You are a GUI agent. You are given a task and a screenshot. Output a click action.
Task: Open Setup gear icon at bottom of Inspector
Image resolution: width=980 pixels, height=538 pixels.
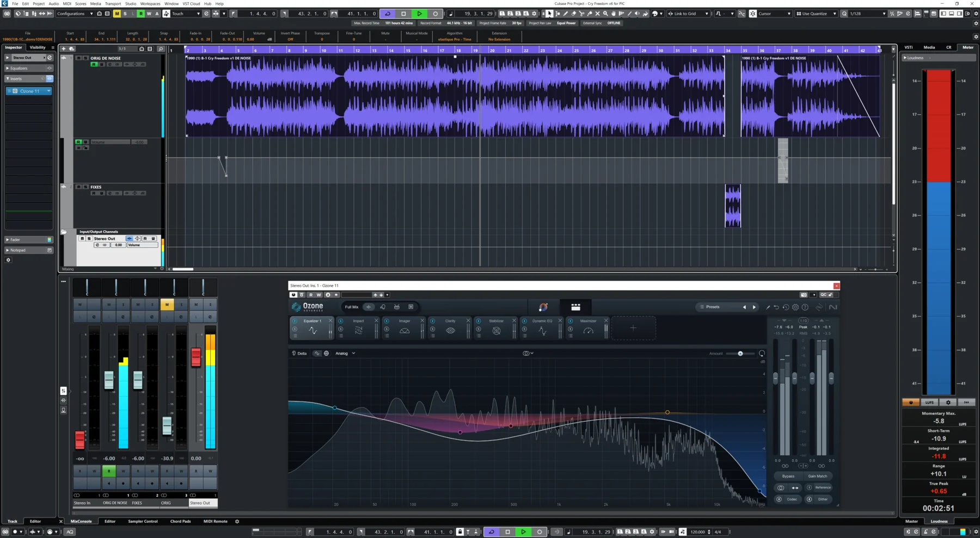click(x=8, y=260)
